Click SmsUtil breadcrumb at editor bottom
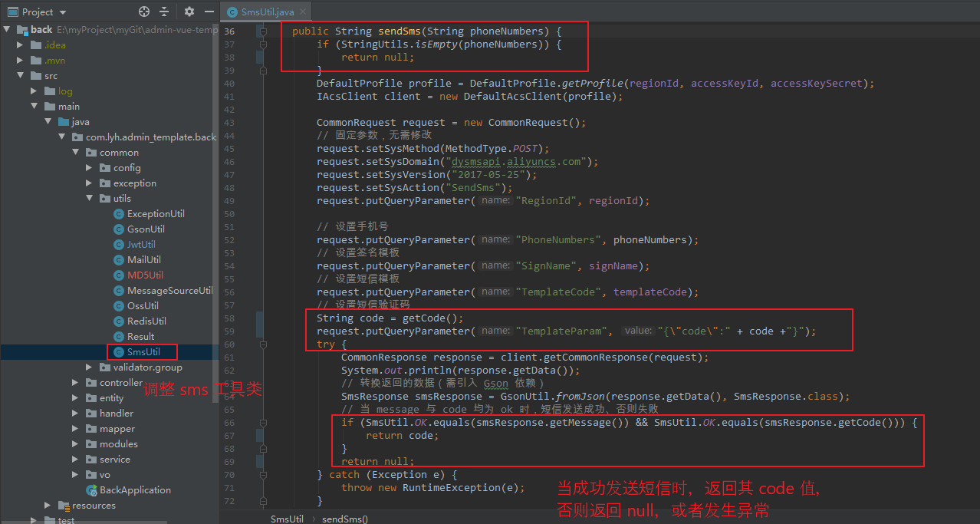980x524 pixels. [287, 519]
